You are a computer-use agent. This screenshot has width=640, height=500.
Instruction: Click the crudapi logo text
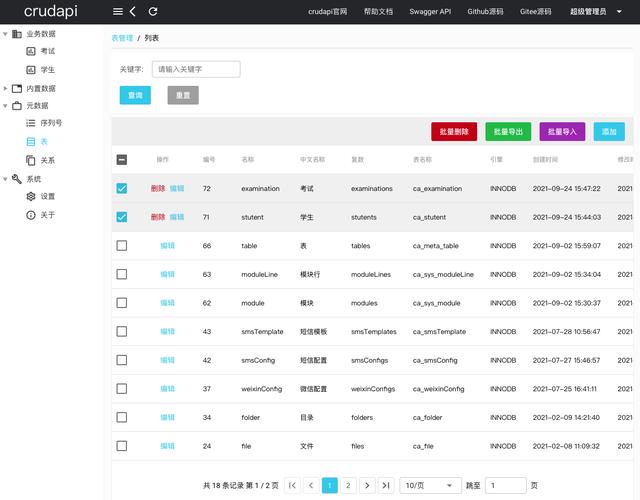tap(51, 11)
